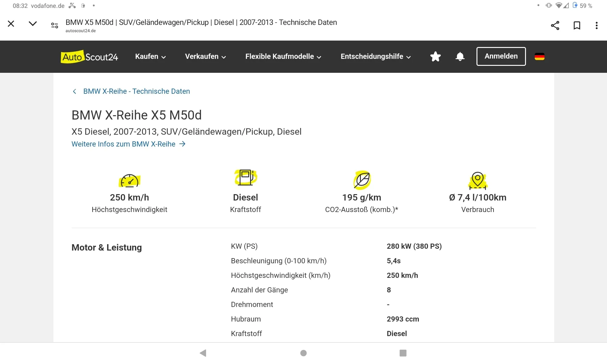Click the location pin icon above Verbrauch

click(x=477, y=181)
